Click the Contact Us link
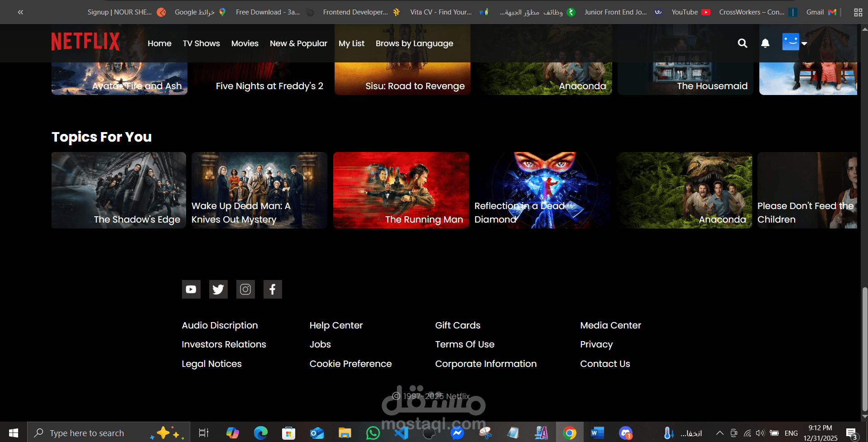The height and width of the screenshot is (442, 868). click(605, 364)
